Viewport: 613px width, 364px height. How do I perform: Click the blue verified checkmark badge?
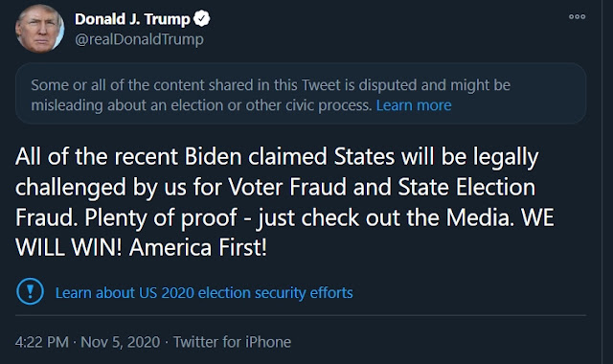click(202, 18)
